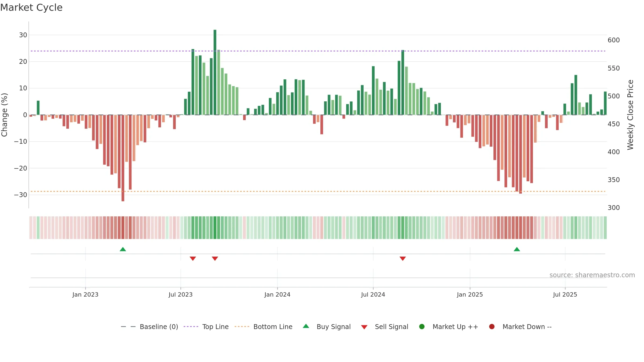Toggle the Bottom Line legend entry
This screenshot has height=362, width=644.
pyautogui.click(x=263, y=327)
